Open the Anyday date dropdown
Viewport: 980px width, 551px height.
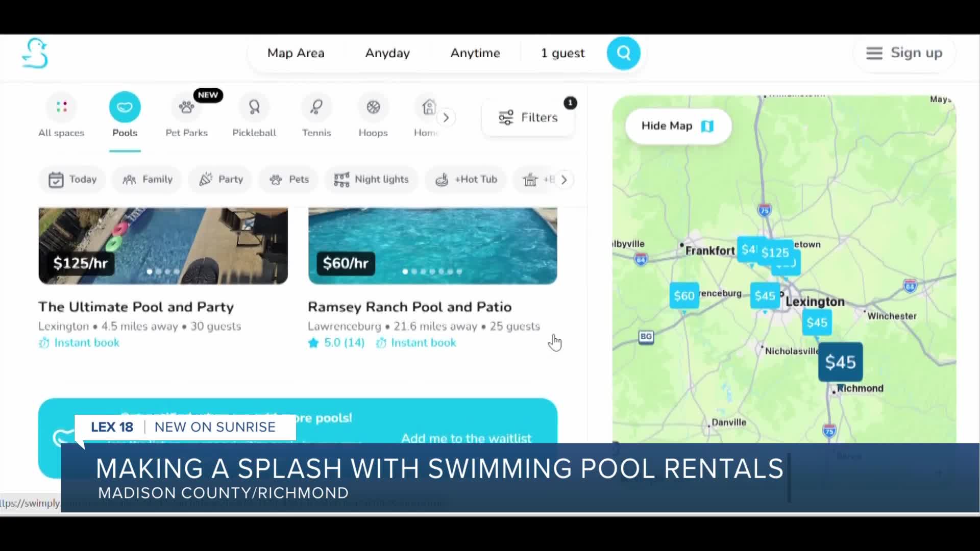[387, 53]
